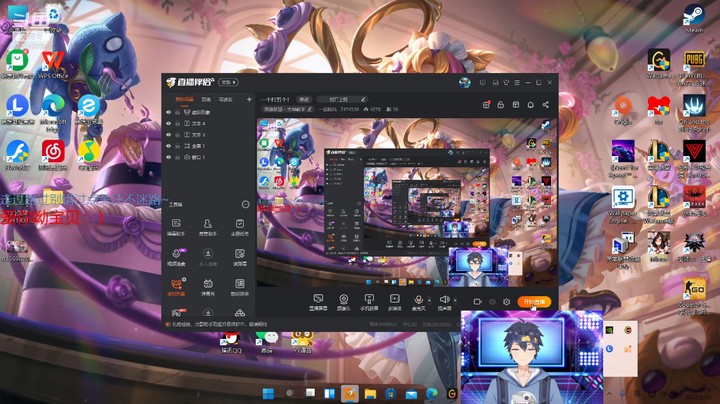The height and width of the screenshot is (404, 720).
Task: Click the virtual avatar overlay window
Action: [x=531, y=357]
